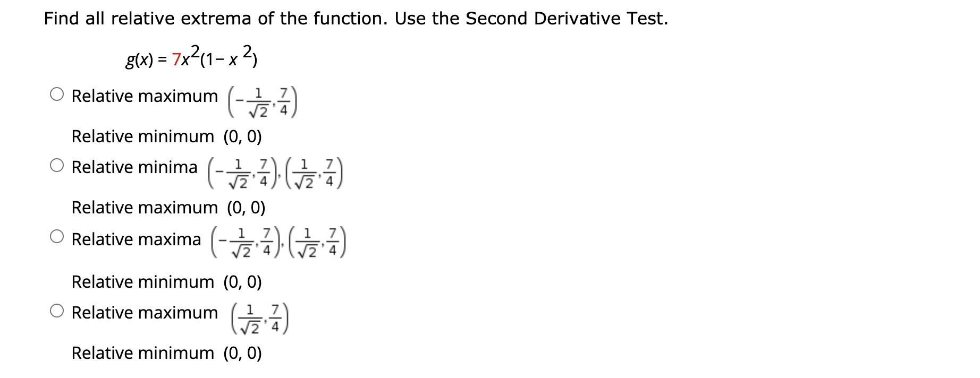980x378 pixels.
Task: Click 'Relative maximum' label in first option
Action: 143,96
